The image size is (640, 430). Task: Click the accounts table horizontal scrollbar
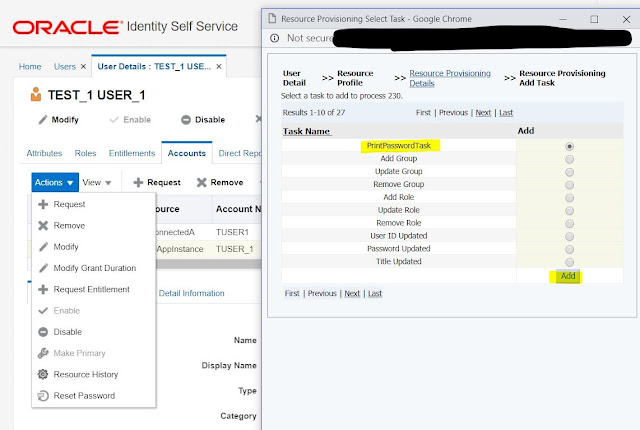point(209,264)
